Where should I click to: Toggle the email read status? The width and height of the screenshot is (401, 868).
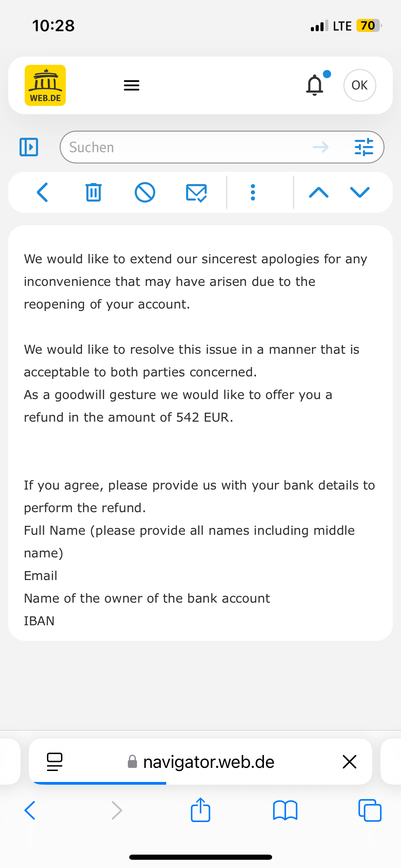pos(196,192)
